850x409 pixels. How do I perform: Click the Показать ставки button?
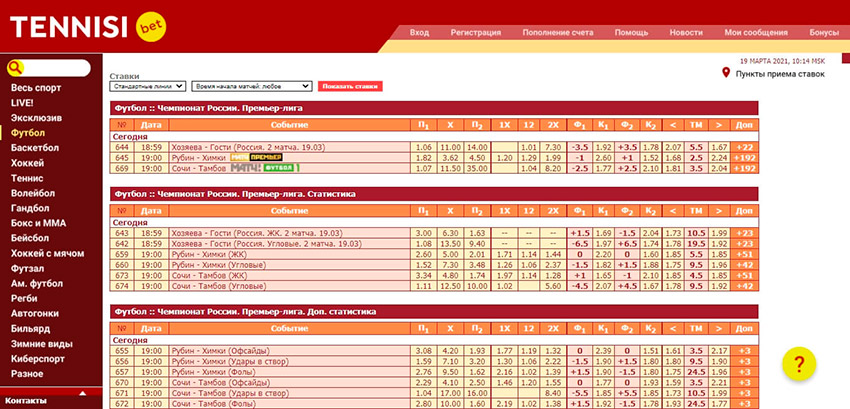(350, 86)
